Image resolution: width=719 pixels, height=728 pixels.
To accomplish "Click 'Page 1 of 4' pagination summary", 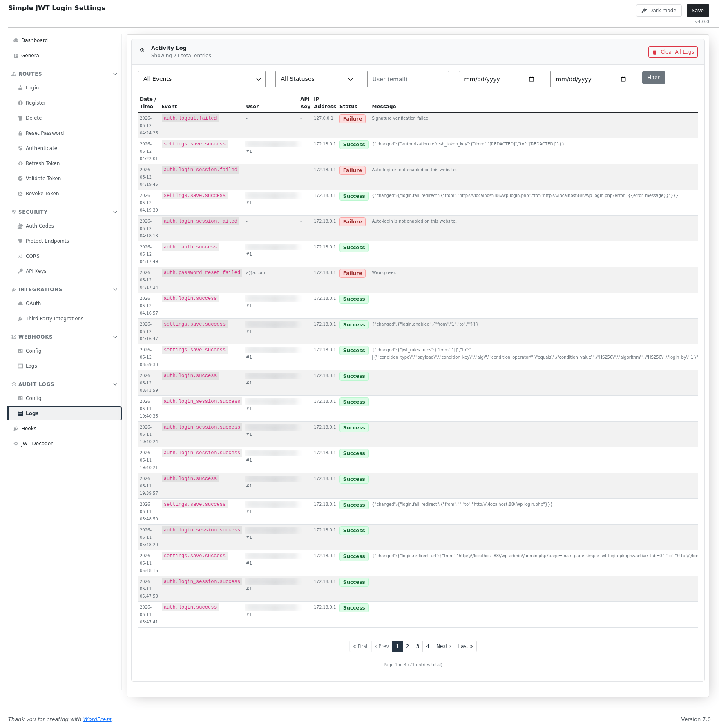I will coord(413,665).
